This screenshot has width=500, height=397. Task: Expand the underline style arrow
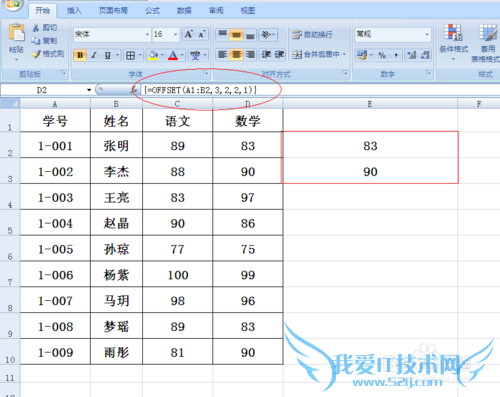[117, 55]
